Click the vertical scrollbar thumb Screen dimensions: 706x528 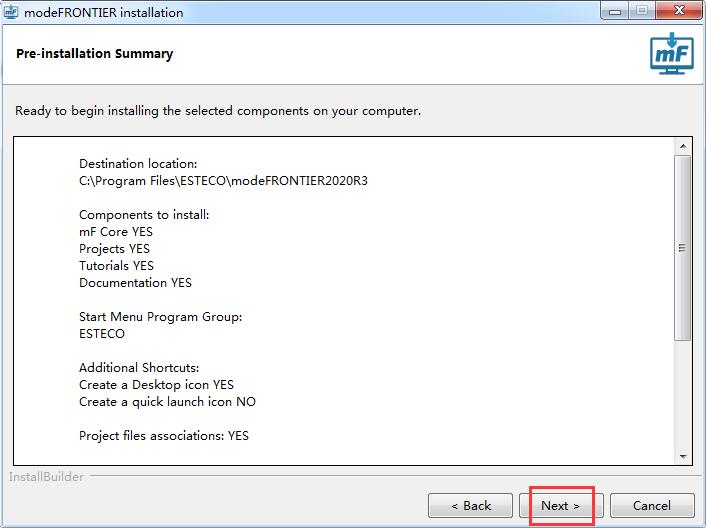pyautogui.click(x=683, y=247)
